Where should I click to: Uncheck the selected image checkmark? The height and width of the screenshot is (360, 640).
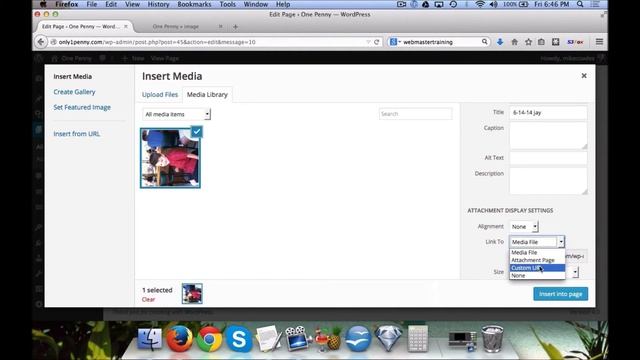[x=196, y=131]
